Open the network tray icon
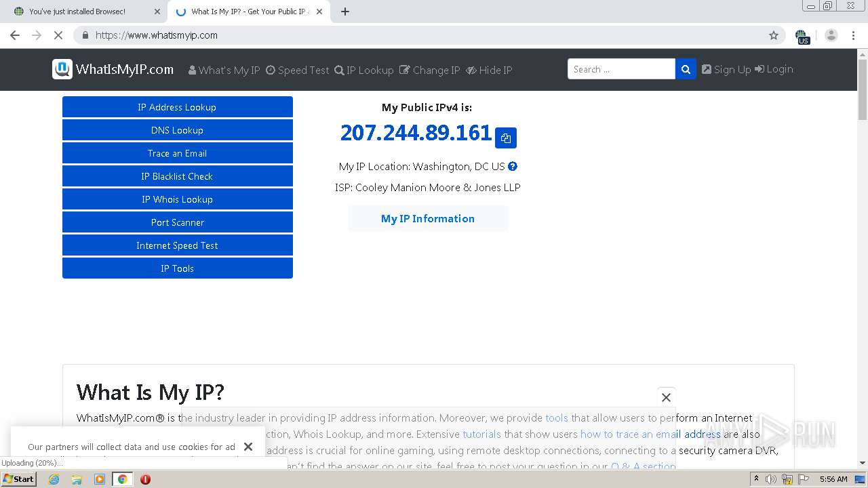The width and height of the screenshot is (868, 488). point(787,479)
